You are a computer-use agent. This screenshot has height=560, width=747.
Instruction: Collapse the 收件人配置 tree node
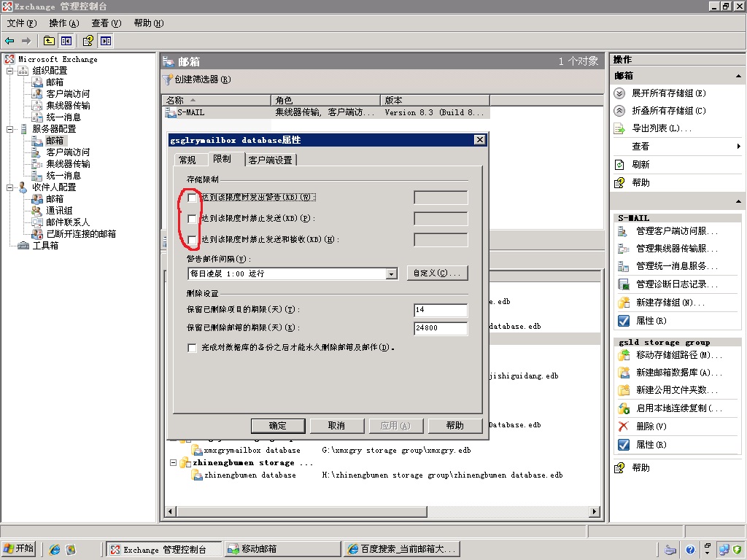tap(9, 187)
